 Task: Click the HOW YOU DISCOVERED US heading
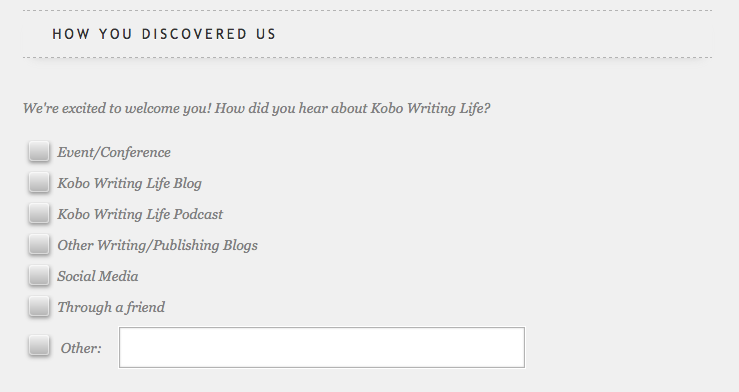[x=164, y=34]
